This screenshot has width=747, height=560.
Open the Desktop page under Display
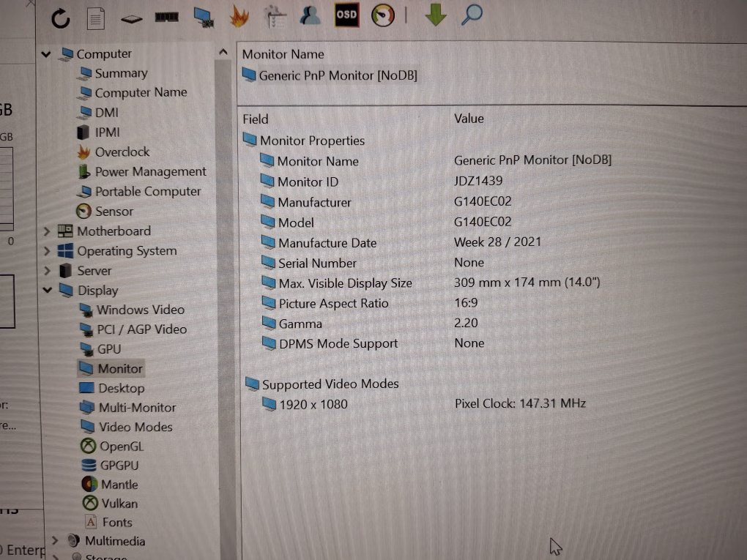(112, 388)
